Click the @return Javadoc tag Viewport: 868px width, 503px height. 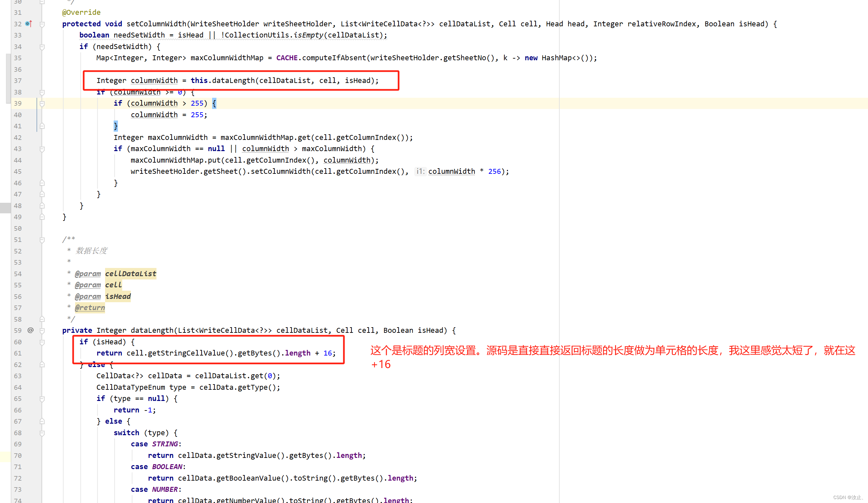(90, 308)
